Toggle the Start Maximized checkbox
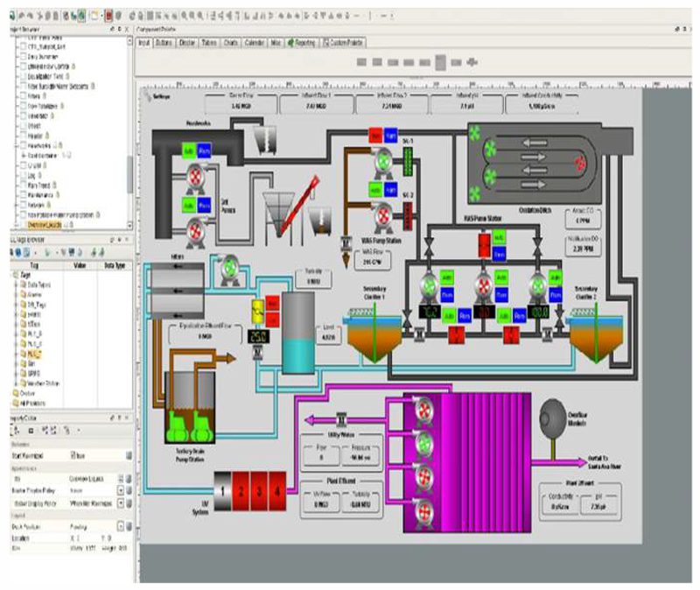 coord(73,455)
